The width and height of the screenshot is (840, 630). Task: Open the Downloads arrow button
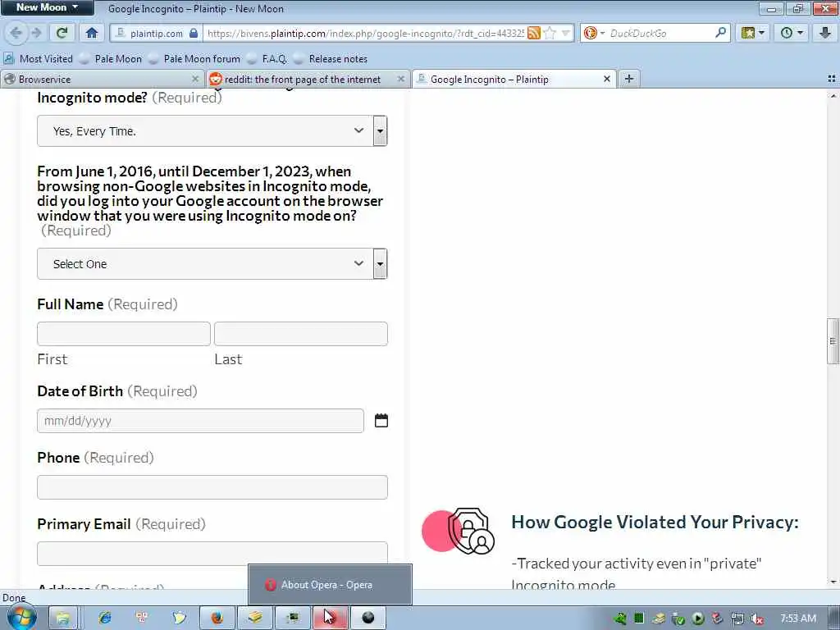click(x=825, y=33)
